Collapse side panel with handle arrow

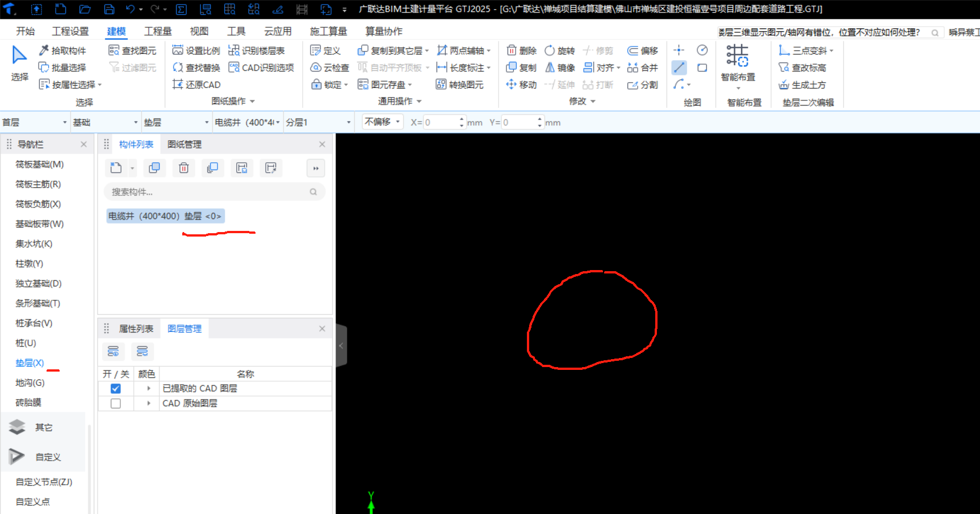click(x=341, y=346)
